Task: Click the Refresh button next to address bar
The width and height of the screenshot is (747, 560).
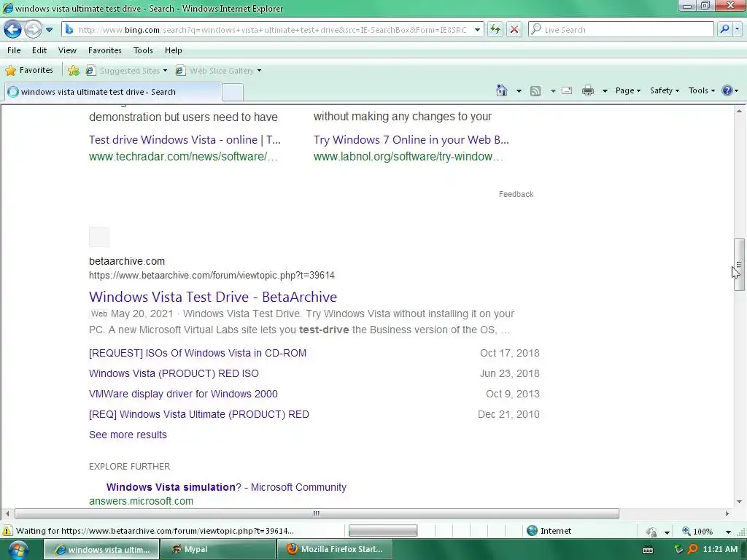Action: tap(495, 29)
